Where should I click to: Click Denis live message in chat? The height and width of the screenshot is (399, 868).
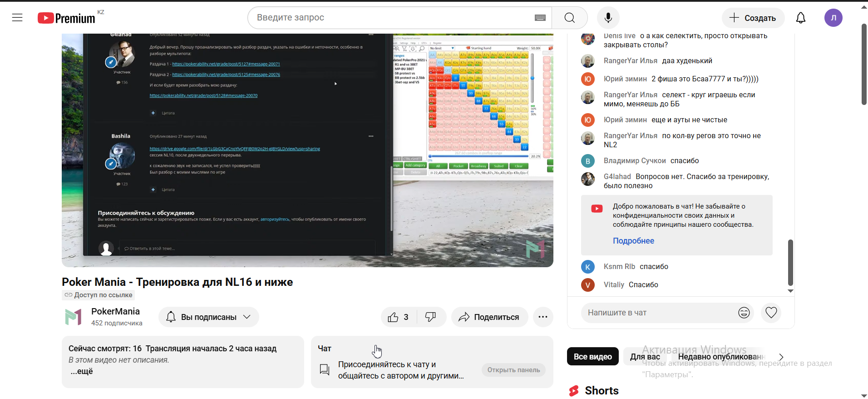(686, 40)
